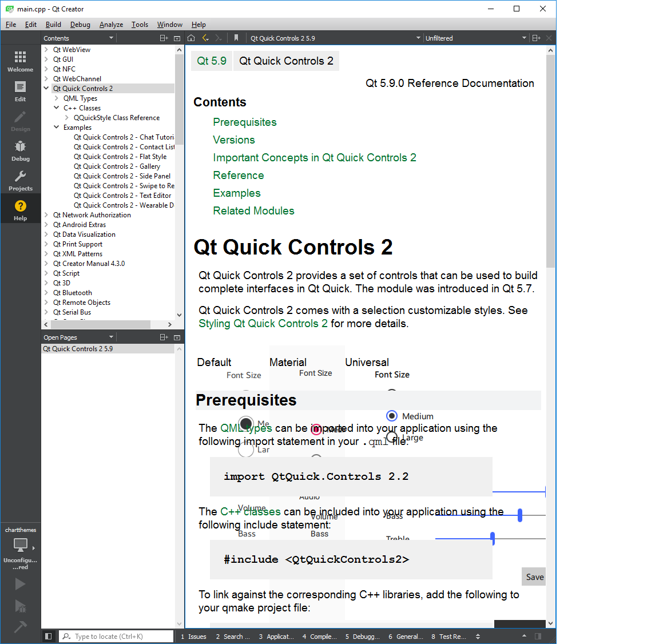The image size is (659, 644).
Task: Add bookmark with the bookmark icon
Action: point(236,38)
